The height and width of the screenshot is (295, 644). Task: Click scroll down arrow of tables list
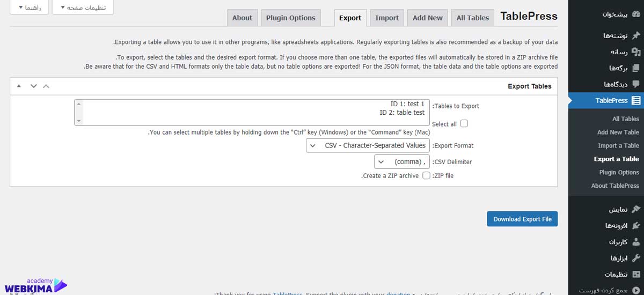coord(79,121)
